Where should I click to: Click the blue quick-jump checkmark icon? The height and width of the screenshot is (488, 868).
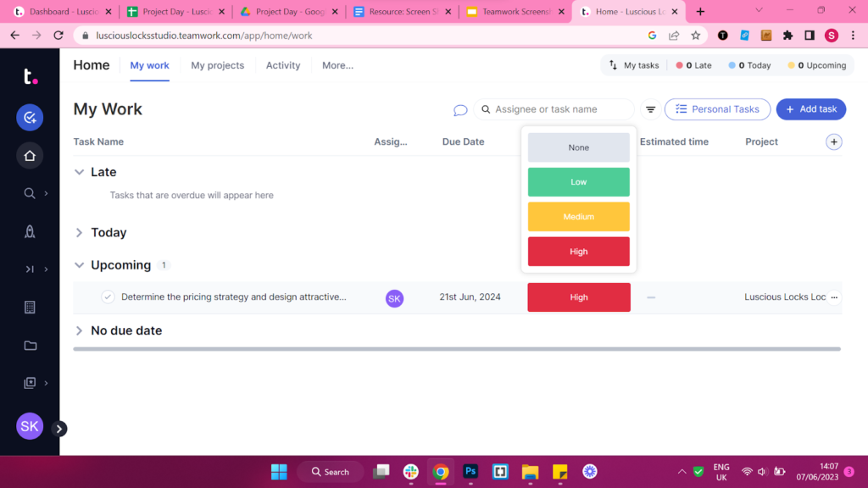[30, 117]
